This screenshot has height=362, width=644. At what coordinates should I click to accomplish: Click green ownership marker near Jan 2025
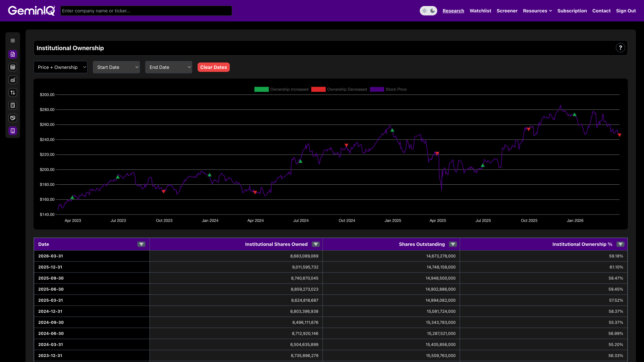tap(392, 130)
